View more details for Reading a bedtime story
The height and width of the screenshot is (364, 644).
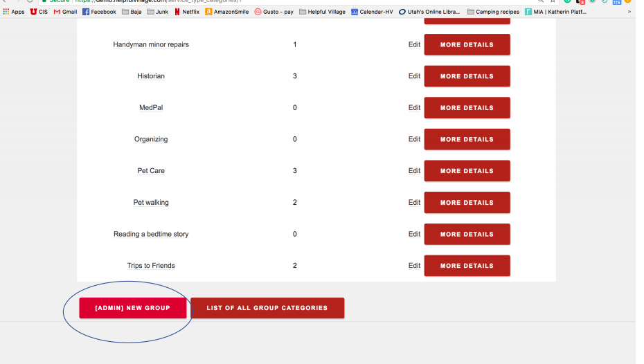(x=467, y=234)
